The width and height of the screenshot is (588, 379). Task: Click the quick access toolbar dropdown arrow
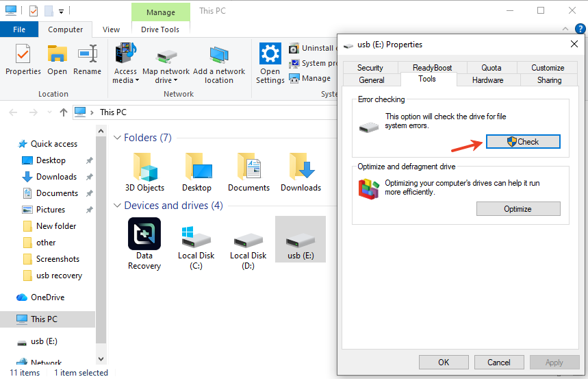61,12
